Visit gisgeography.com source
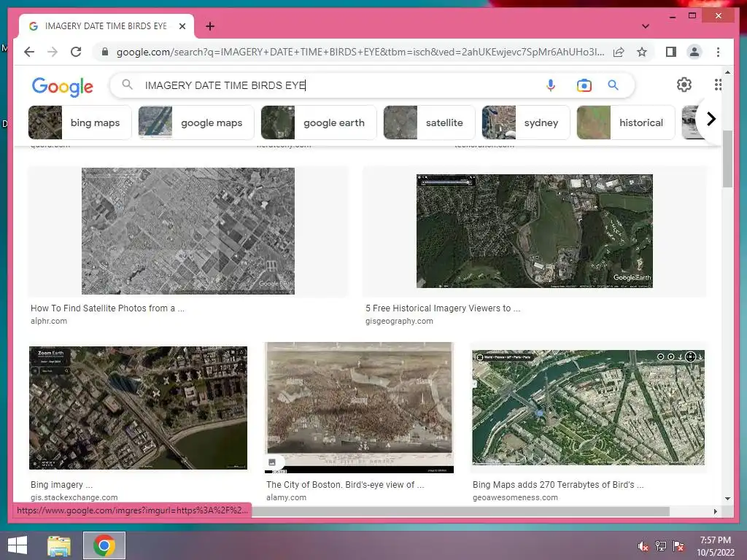Image resolution: width=747 pixels, height=560 pixels. [399, 321]
